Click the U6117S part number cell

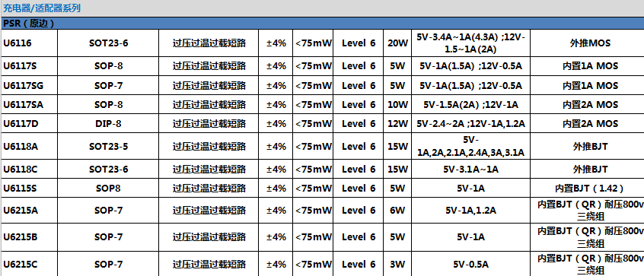(29, 66)
